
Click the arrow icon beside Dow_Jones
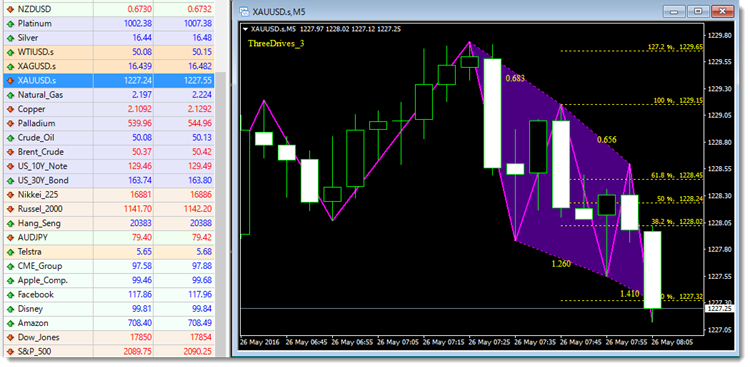[10, 337]
